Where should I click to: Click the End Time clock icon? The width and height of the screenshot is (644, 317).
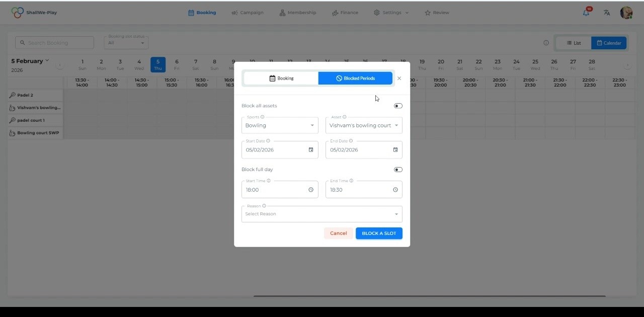395,190
